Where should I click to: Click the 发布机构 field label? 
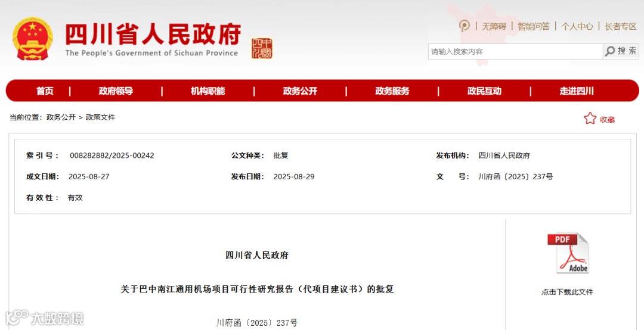(452, 155)
